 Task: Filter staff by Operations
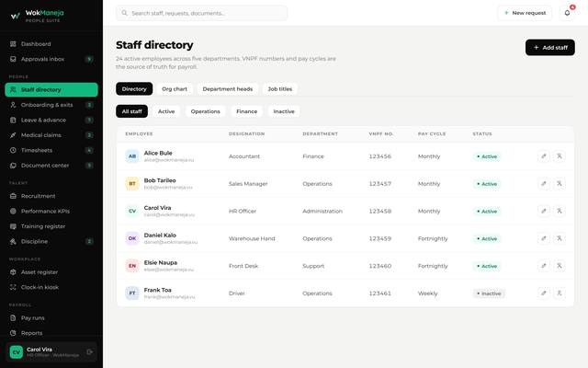point(206,111)
